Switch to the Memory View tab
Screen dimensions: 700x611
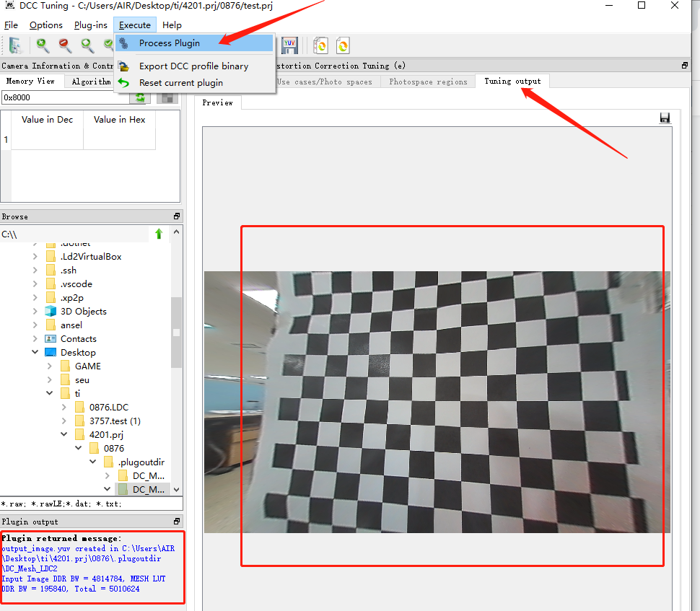pyautogui.click(x=30, y=82)
